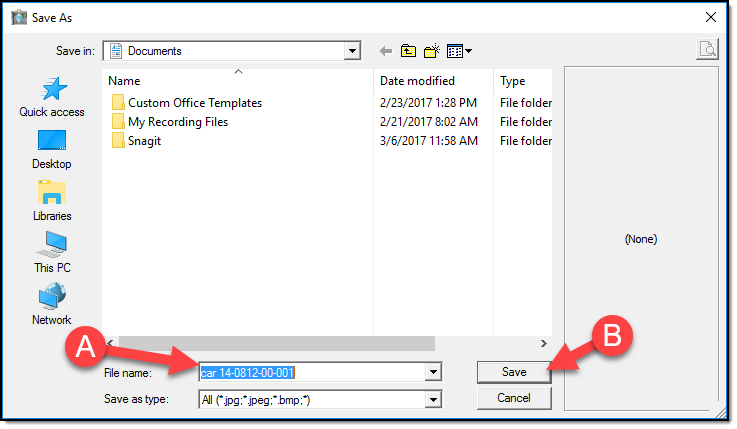This screenshot has height=429, width=737.
Task: Open Libraries in the places bar
Action: point(52,201)
